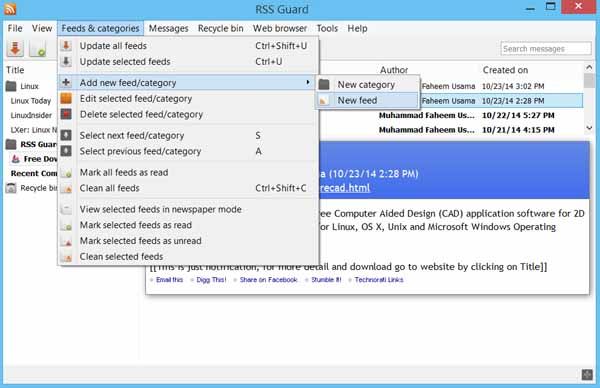600x388 pixels.
Task: Click the toolbar icon with green dot
Action: (38, 49)
